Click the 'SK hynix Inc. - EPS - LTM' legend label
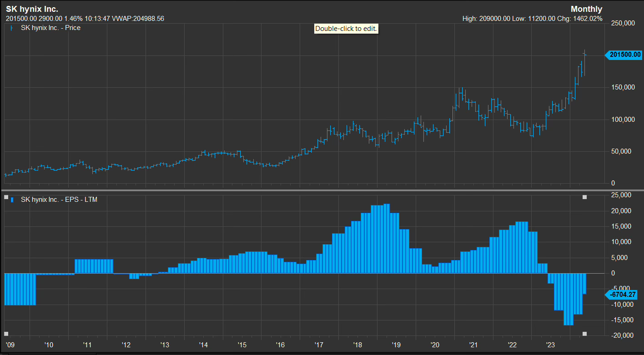 [x=59, y=200]
